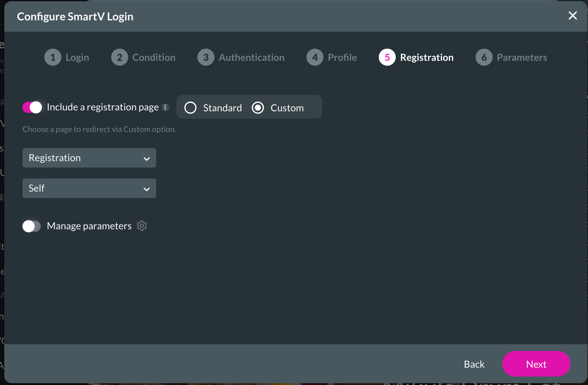Select the Standard radio button option
This screenshot has height=385, width=588.
tap(190, 108)
